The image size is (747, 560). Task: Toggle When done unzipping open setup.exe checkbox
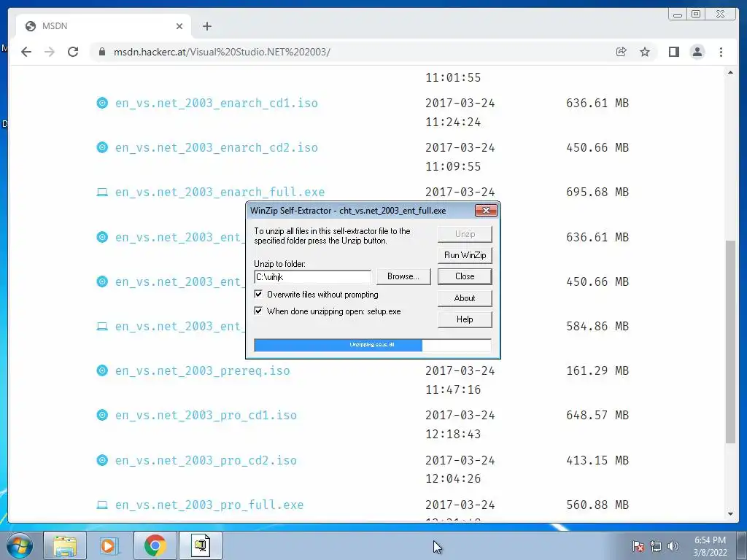258,311
